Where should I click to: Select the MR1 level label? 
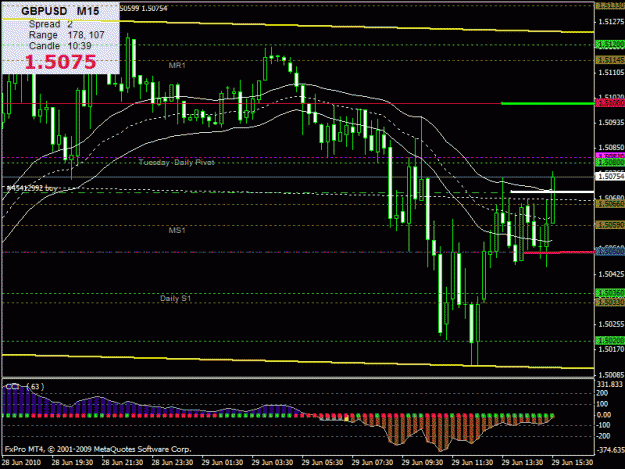(x=177, y=65)
